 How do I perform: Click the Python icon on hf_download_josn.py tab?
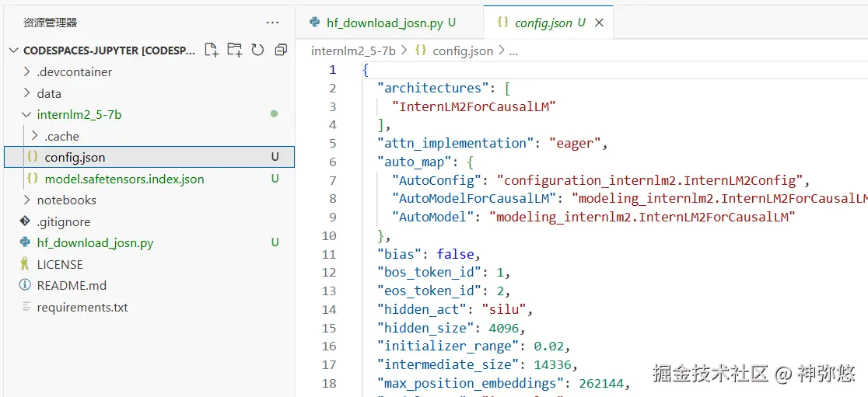pyautogui.click(x=315, y=23)
